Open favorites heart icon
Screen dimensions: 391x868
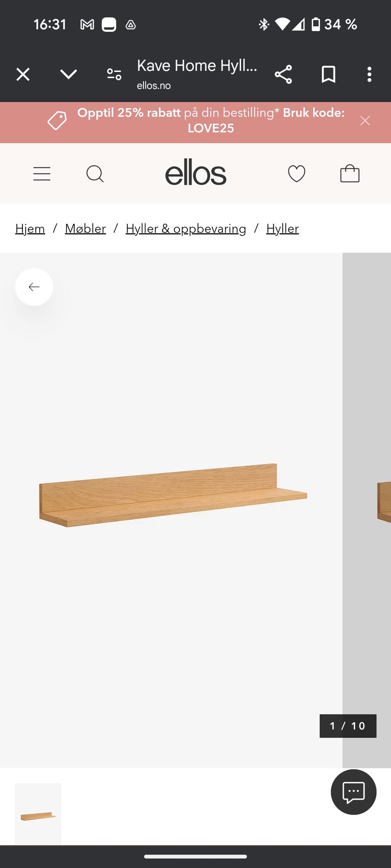(297, 174)
